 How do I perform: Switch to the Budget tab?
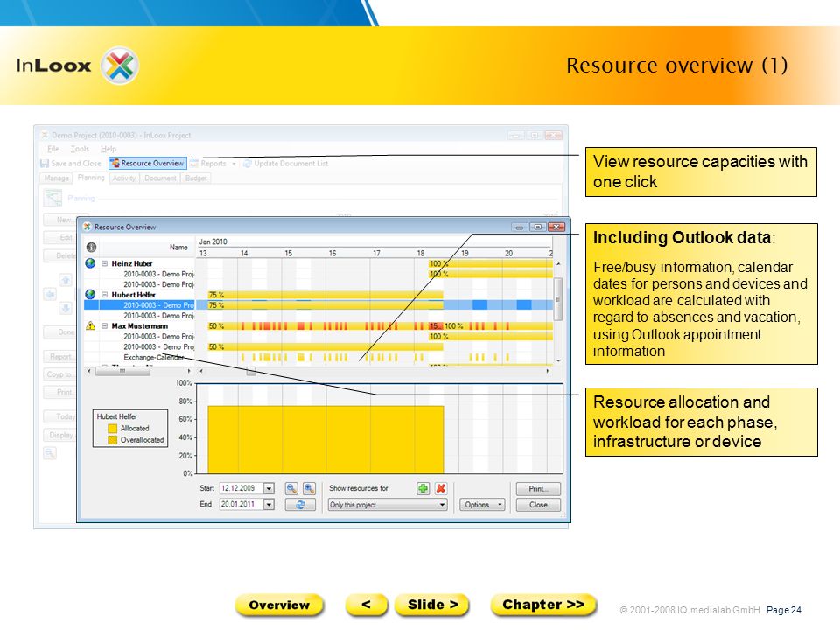(x=195, y=178)
